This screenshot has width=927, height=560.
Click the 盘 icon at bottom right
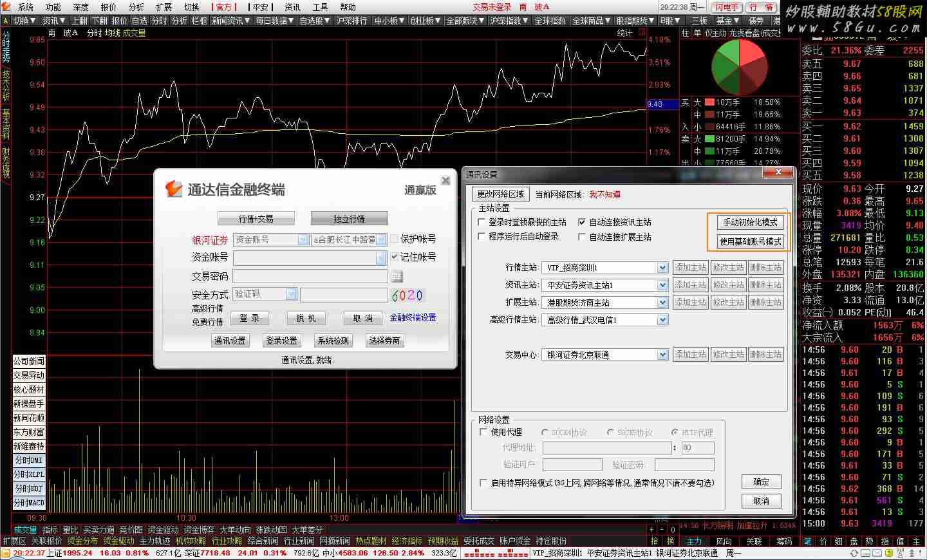pyautogui.click(x=854, y=541)
